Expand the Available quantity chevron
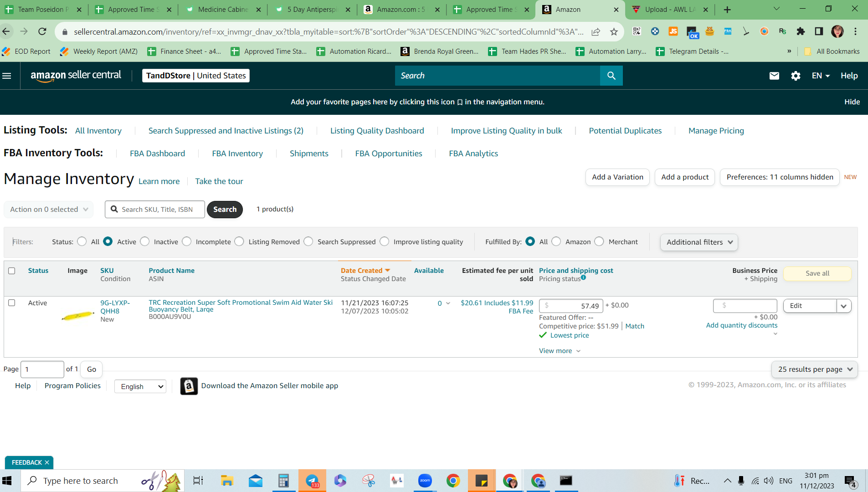The width and height of the screenshot is (868, 492). 448,303
